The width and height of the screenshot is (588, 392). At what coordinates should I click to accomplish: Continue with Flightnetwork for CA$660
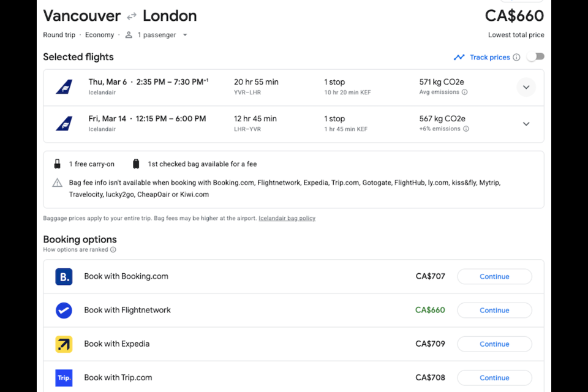(494, 310)
